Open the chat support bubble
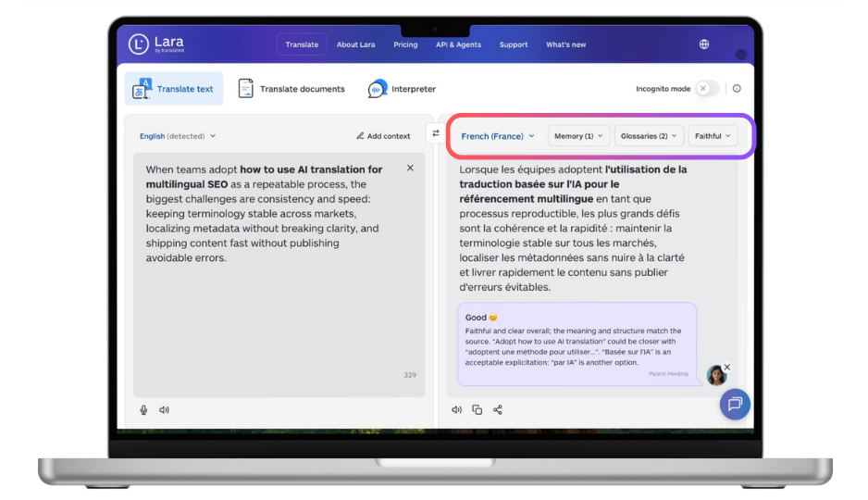The height and width of the screenshot is (500, 868). pyautogui.click(x=735, y=405)
